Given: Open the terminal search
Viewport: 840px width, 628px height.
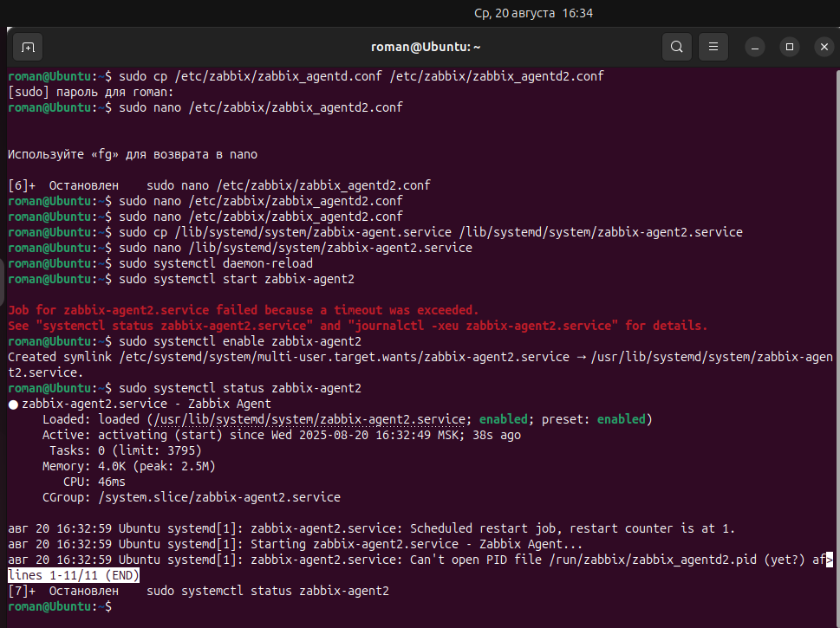Looking at the screenshot, I should click(677, 47).
